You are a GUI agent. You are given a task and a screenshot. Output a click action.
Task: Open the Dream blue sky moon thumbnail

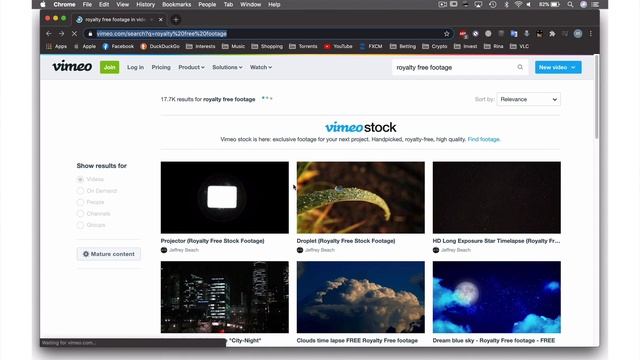pos(496,297)
